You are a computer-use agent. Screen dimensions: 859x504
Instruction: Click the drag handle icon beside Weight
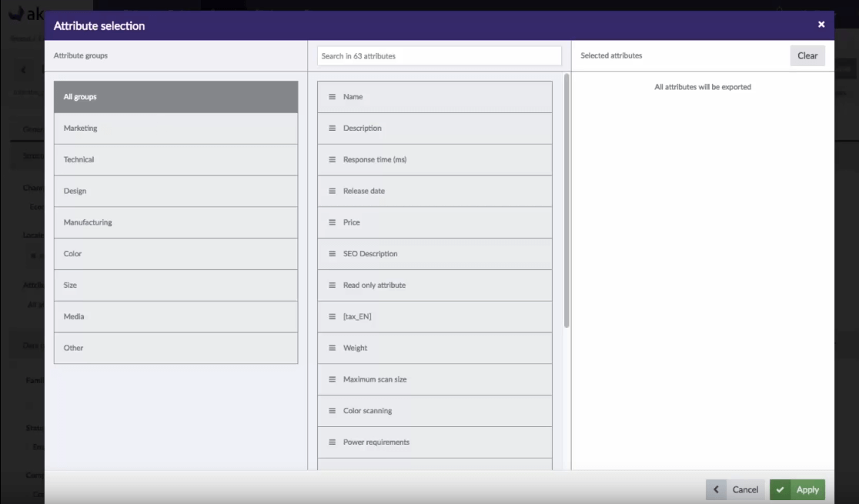coord(332,348)
